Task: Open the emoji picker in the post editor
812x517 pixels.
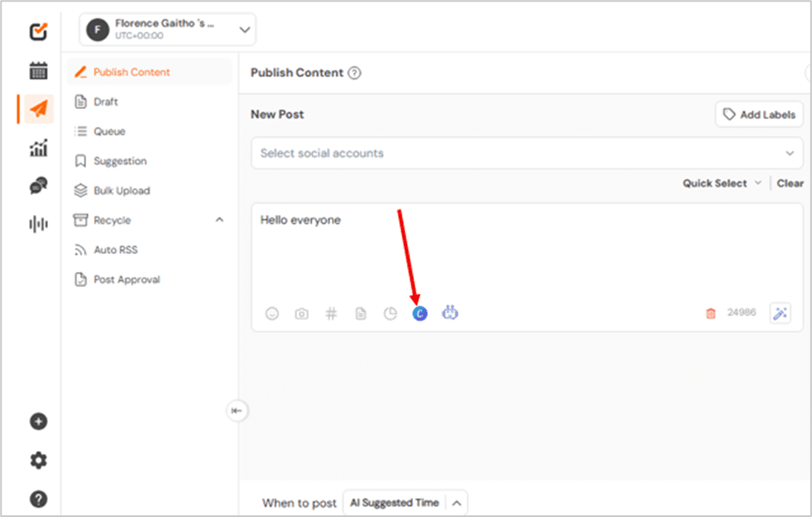Action: (x=272, y=313)
